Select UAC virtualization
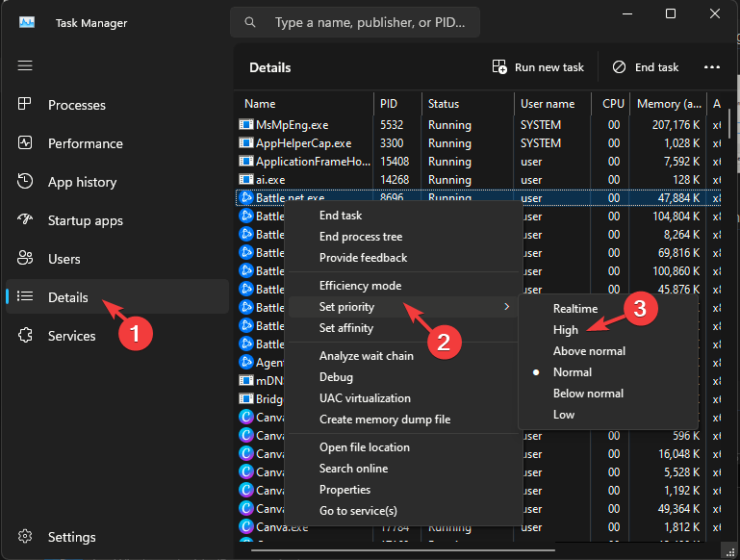Viewport: 740px width, 560px height. pos(403,398)
